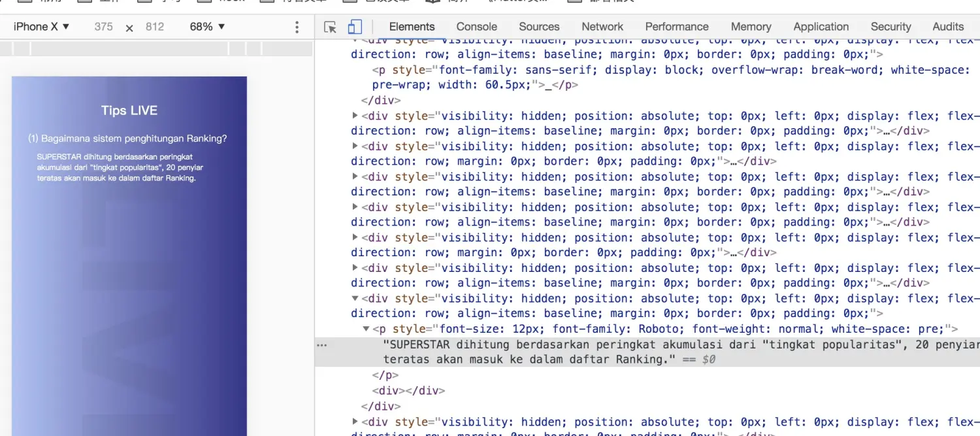Click "(1) Bagaimana sistem penghitungan Ranking?" in preview

[127, 139]
